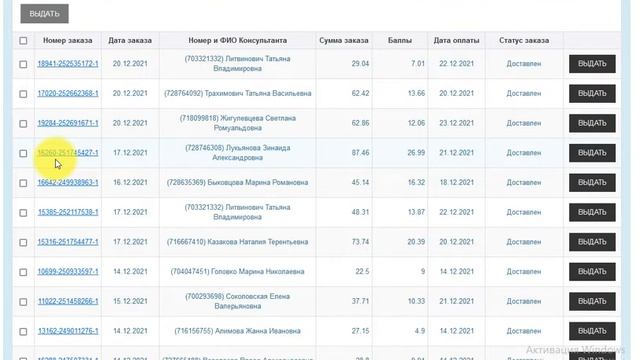Screen dimensions: 640x360
Task: Click the order sum 22.5
Action: tap(362, 271)
